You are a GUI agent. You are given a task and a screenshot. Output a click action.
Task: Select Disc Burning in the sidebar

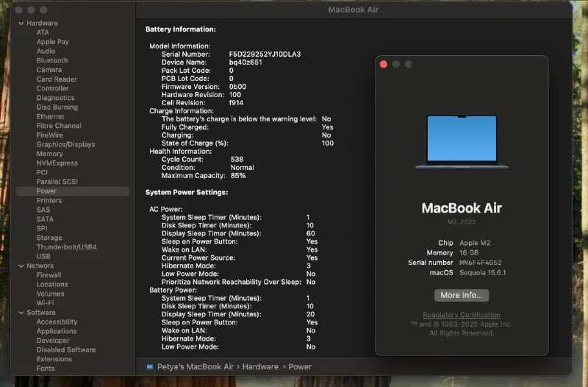[57, 107]
